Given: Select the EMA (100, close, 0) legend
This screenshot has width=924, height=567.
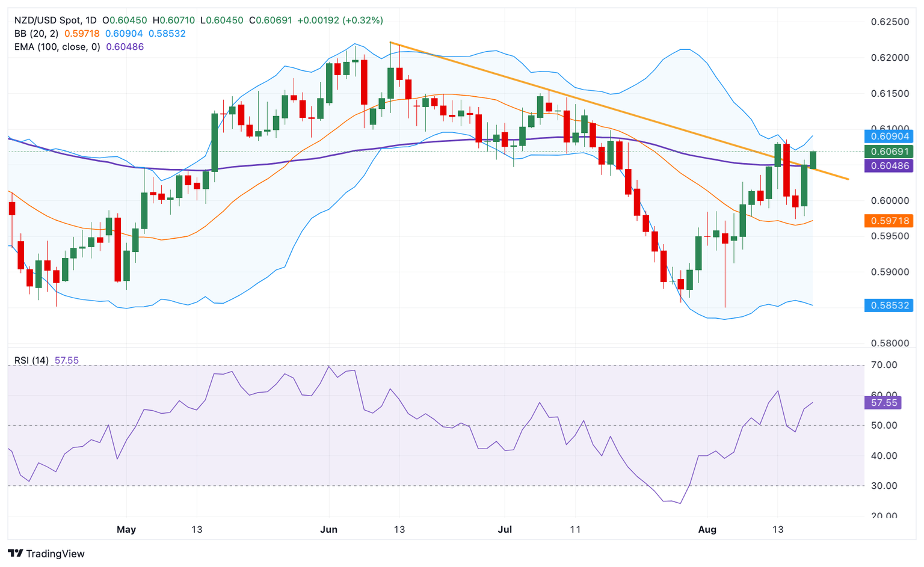Looking at the screenshot, I should click(58, 47).
